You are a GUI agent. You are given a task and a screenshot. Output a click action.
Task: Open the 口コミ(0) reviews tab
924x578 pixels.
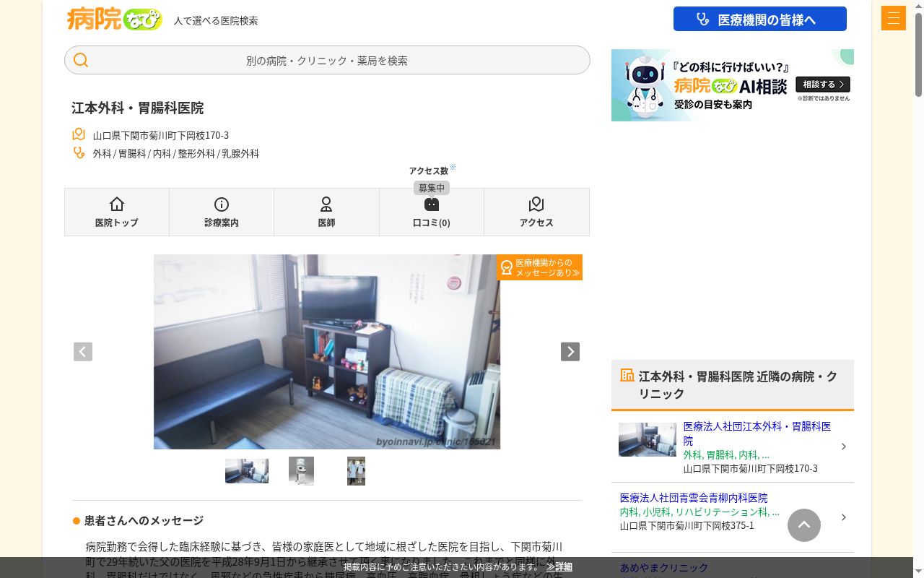click(x=432, y=212)
